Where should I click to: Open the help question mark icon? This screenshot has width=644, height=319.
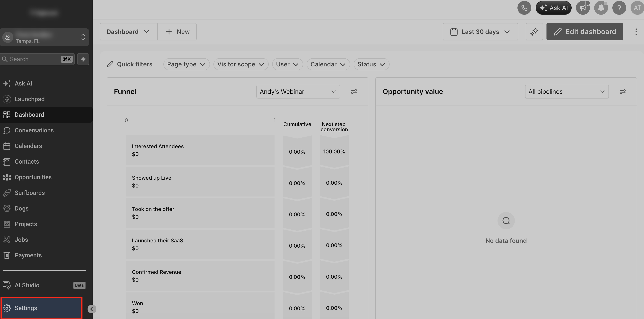(x=619, y=8)
